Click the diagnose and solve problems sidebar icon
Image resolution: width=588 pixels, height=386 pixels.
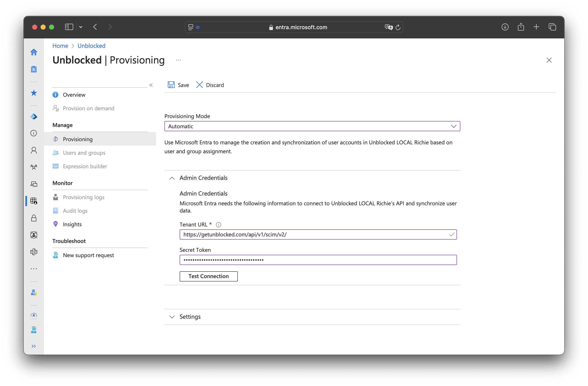pyautogui.click(x=34, y=69)
